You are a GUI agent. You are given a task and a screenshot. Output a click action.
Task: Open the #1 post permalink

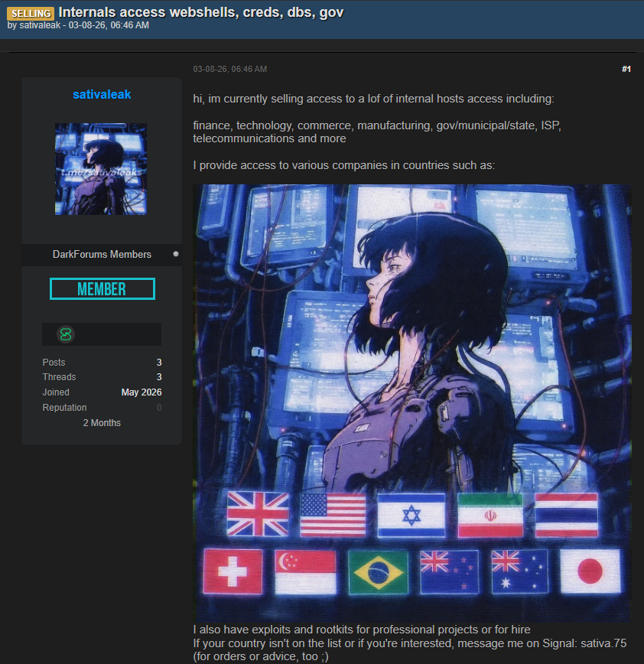626,69
